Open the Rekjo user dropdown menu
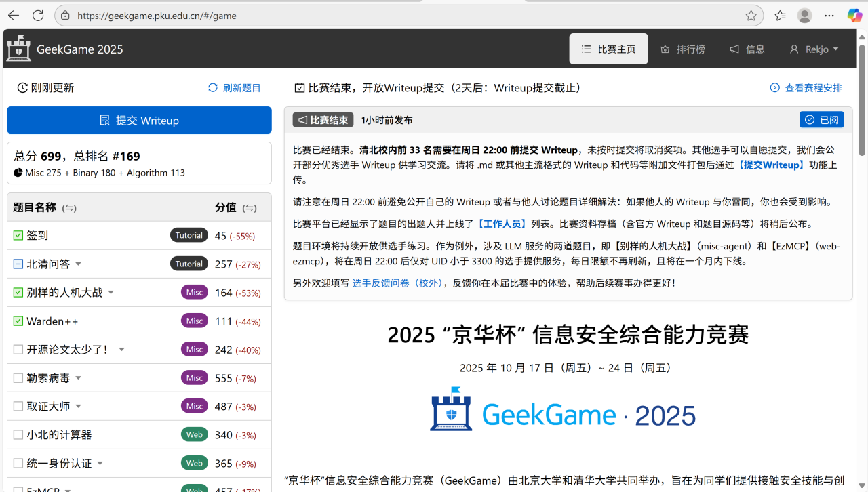This screenshot has height=492, width=868. (814, 49)
